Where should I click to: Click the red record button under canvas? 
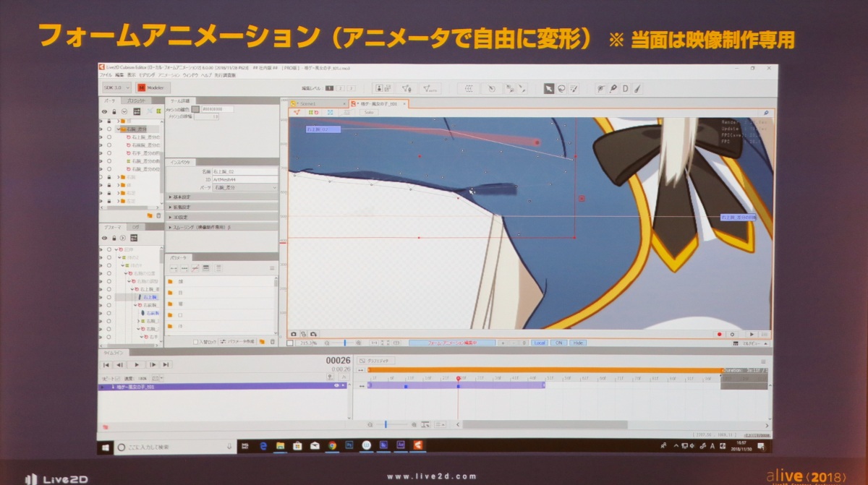click(x=719, y=335)
